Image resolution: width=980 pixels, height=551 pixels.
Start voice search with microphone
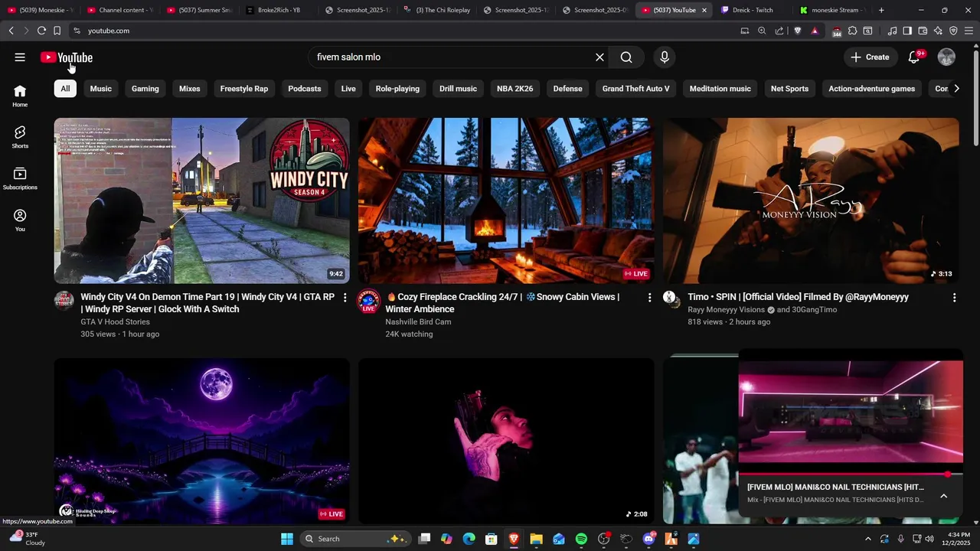click(665, 57)
